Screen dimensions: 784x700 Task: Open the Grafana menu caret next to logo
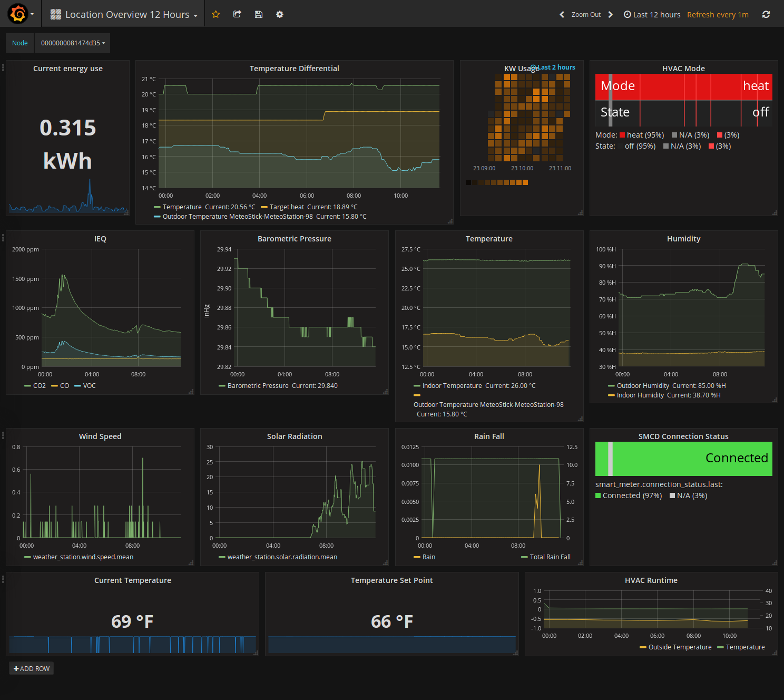(32, 14)
